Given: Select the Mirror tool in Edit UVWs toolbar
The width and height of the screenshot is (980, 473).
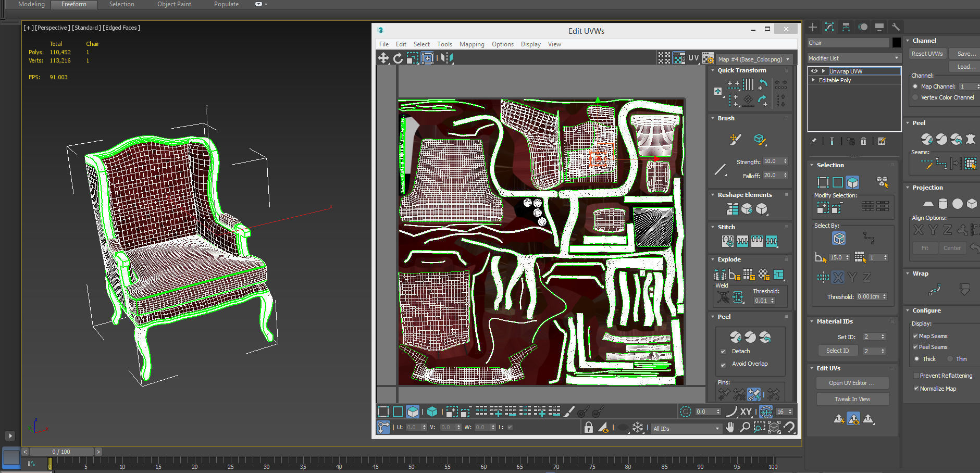Looking at the screenshot, I should [x=446, y=58].
